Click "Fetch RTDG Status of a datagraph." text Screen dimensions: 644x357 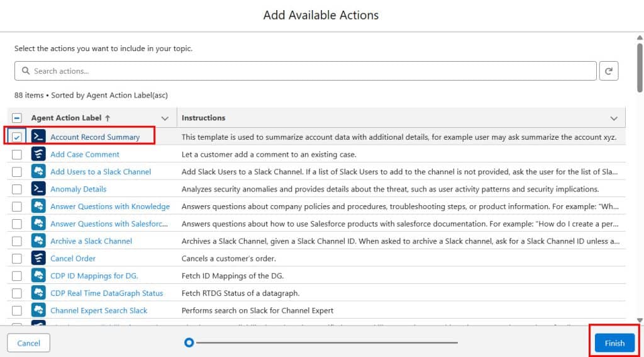coord(240,293)
